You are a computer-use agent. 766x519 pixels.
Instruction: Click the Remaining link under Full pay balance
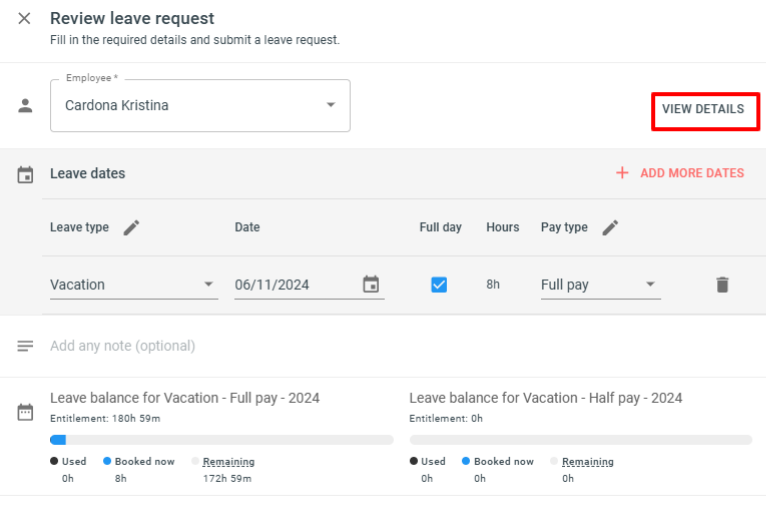click(229, 461)
